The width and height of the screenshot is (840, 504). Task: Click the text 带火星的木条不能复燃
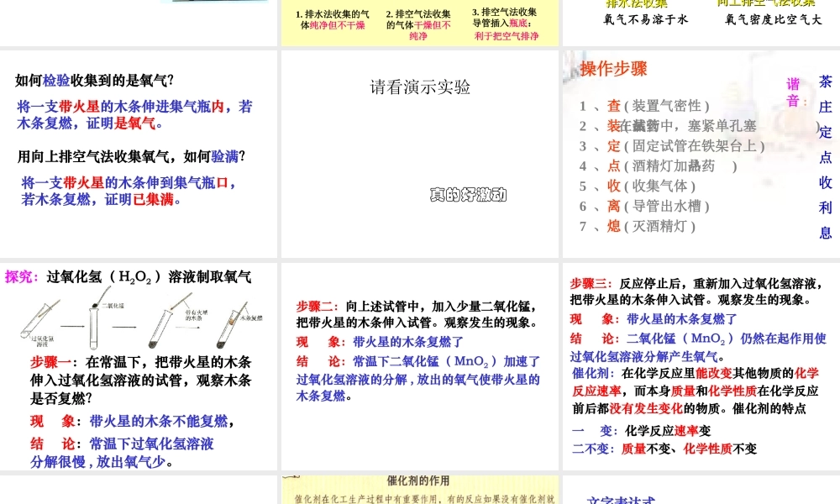(159, 422)
